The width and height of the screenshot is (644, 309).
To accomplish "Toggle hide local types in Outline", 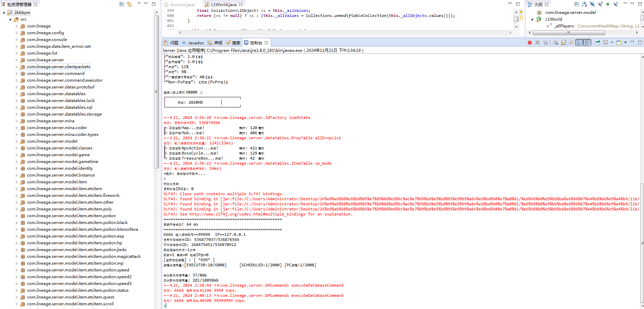I will point(616,4).
